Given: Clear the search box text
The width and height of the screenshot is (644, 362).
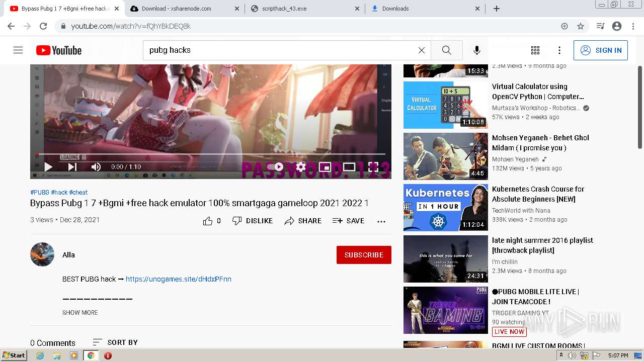Looking at the screenshot, I should point(422,50).
